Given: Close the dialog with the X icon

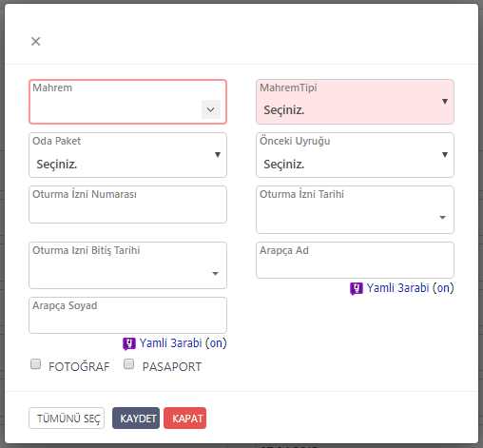Looking at the screenshot, I should click(x=35, y=41).
